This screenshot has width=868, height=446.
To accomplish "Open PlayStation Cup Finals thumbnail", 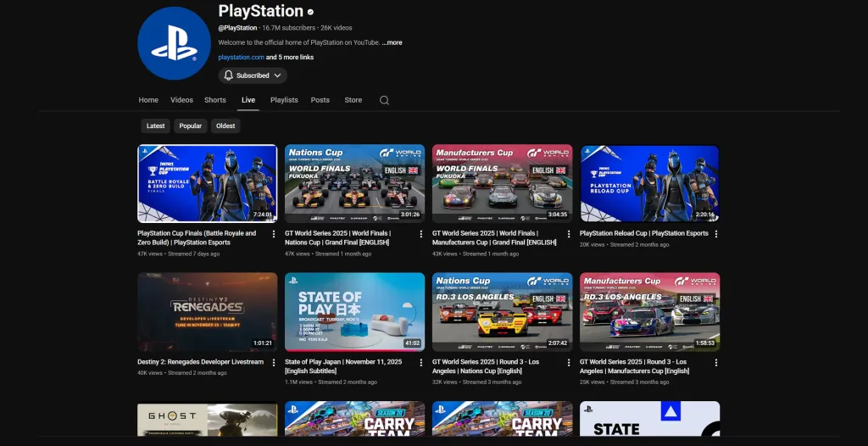I will coord(208,183).
